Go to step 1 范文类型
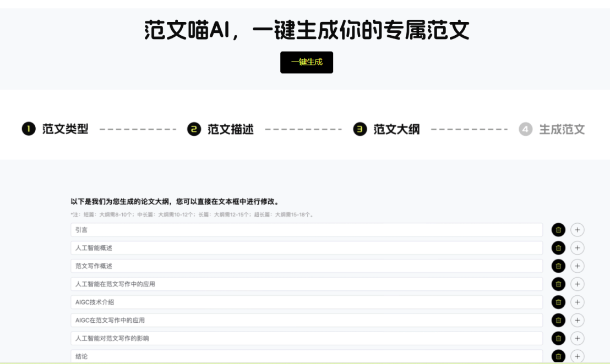This screenshot has width=610, height=364. coord(55,129)
